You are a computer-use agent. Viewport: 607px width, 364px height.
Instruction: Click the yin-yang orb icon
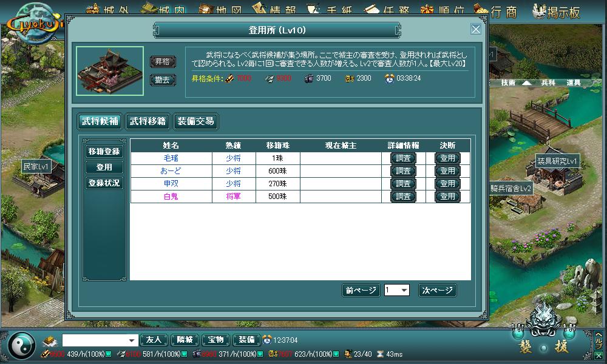click(22, 345)
